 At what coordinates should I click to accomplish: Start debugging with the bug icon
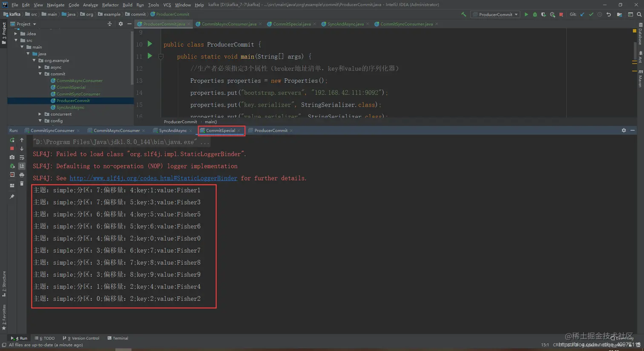pyautogui.click(x=535, y=14)
